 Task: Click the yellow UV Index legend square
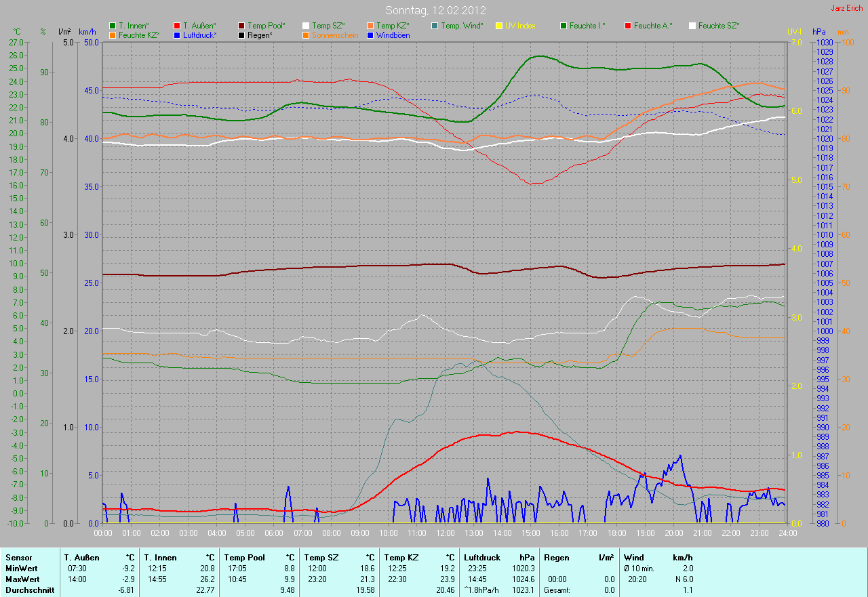pyautogui.click(x=499, y=26)
